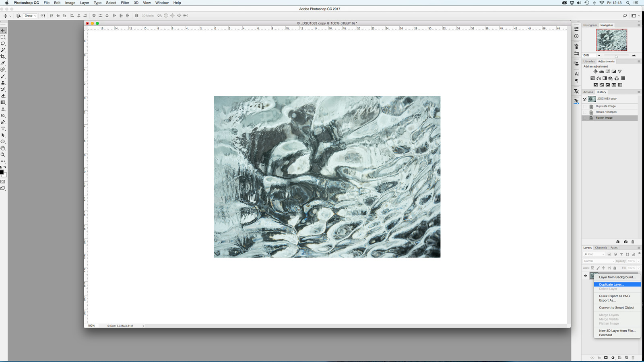Create a new group folder in Layers
The width and height of the screenshot is (644, 362).
[619, 358]
